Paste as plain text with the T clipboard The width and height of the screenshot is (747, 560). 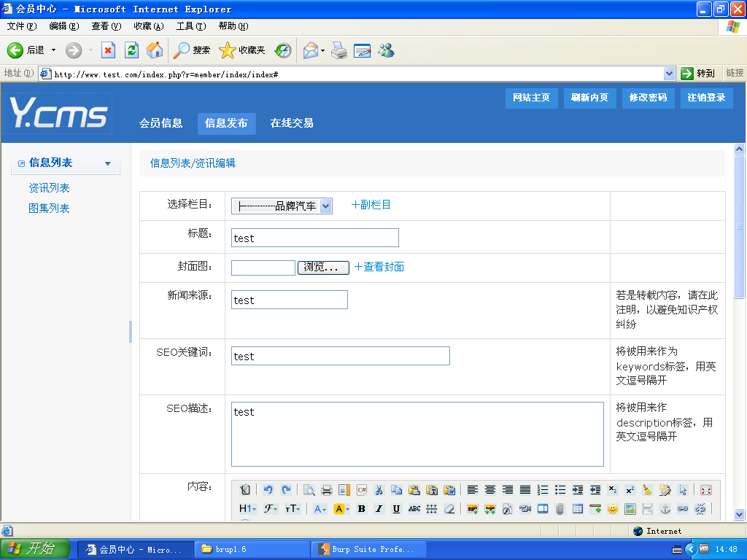pos(432,489)
